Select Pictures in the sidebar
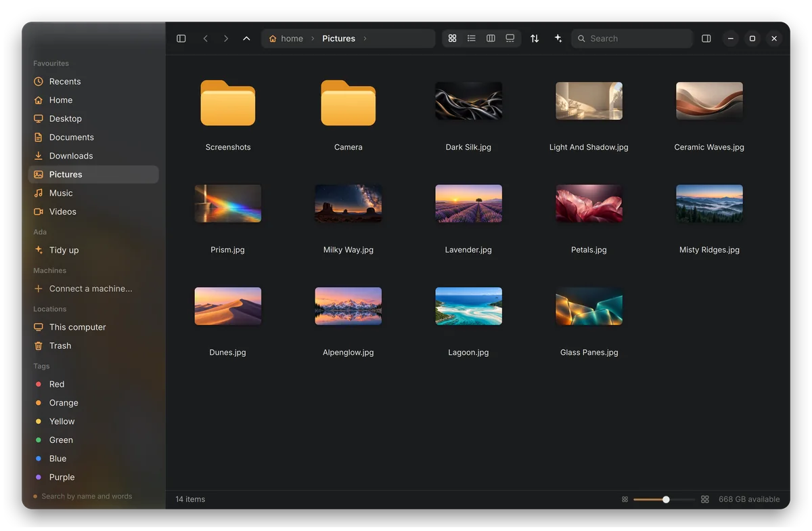The width and height of the screenshot is (812, 531). [x=93, y=174]
